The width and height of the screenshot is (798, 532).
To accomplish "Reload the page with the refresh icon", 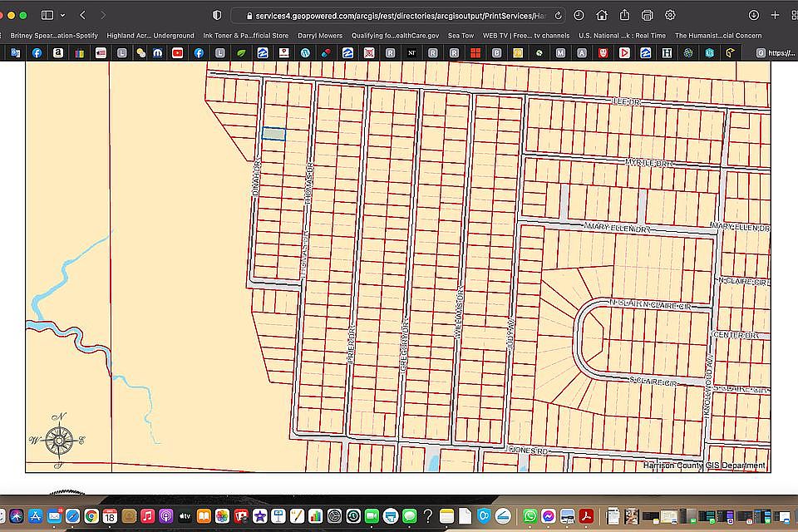I will coord(559,16).
